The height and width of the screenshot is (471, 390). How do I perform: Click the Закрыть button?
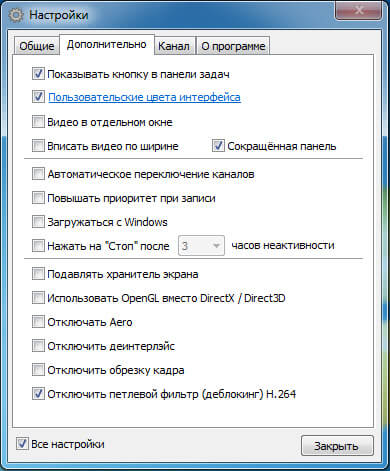coord(337,446)
